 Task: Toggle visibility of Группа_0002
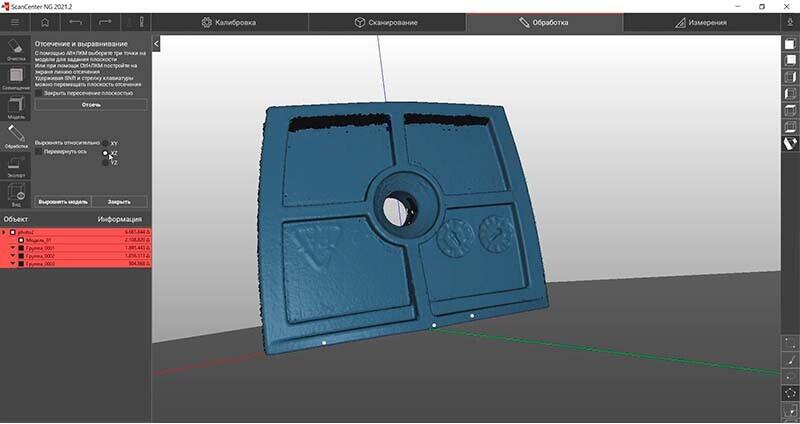[21, 256]
